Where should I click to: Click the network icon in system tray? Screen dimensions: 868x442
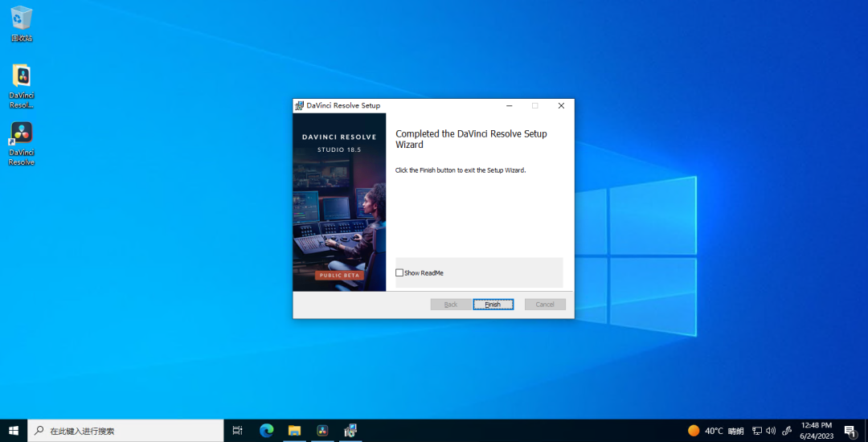tap(757, 431)
